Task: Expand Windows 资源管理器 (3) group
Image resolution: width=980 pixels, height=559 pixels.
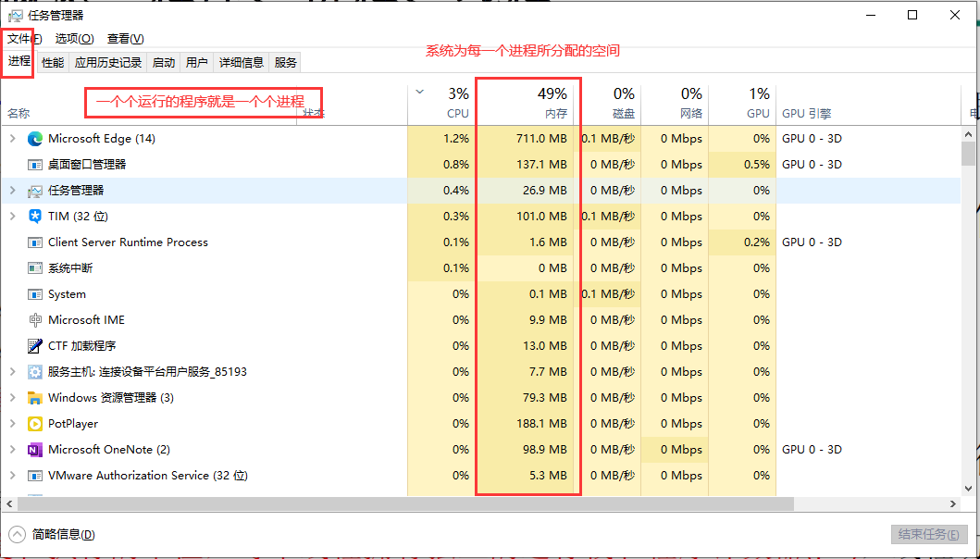Action: [13, 398]
